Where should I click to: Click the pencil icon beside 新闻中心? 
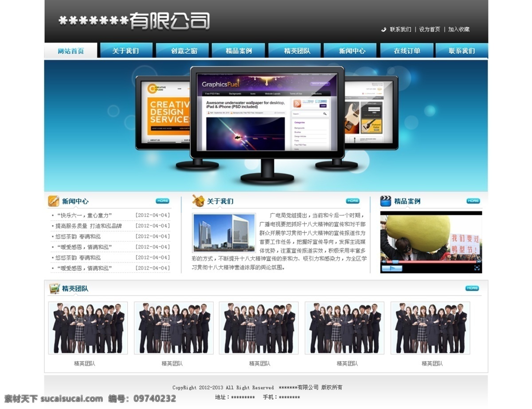54,201
